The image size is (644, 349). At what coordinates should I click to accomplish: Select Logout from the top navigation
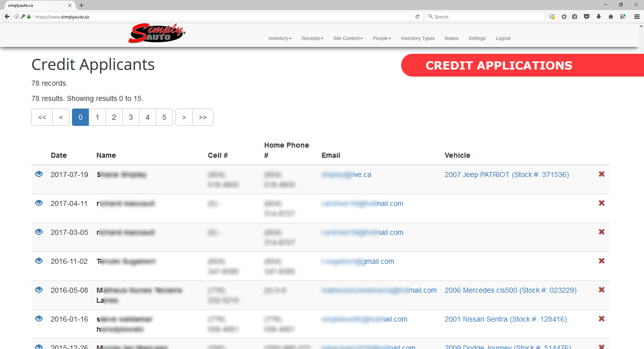[503, 39]
